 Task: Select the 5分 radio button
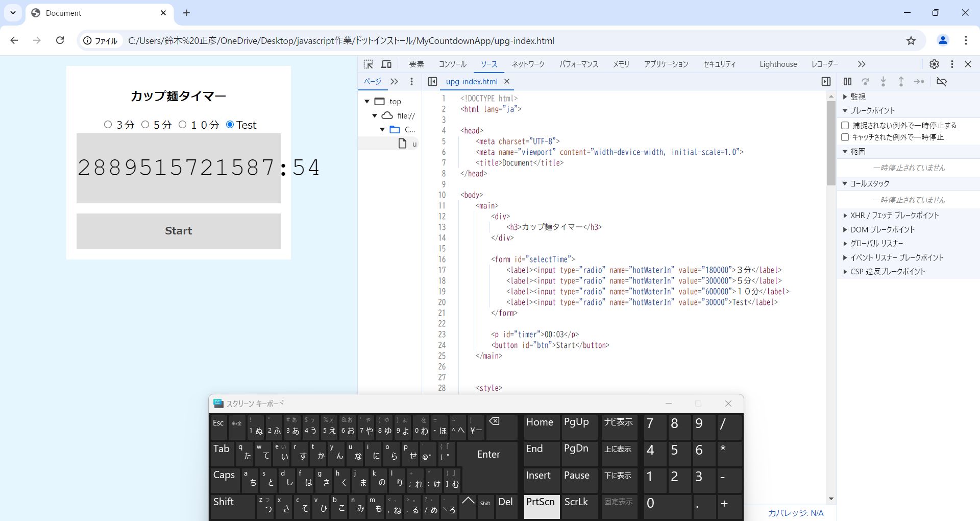(x=145, y=125)
